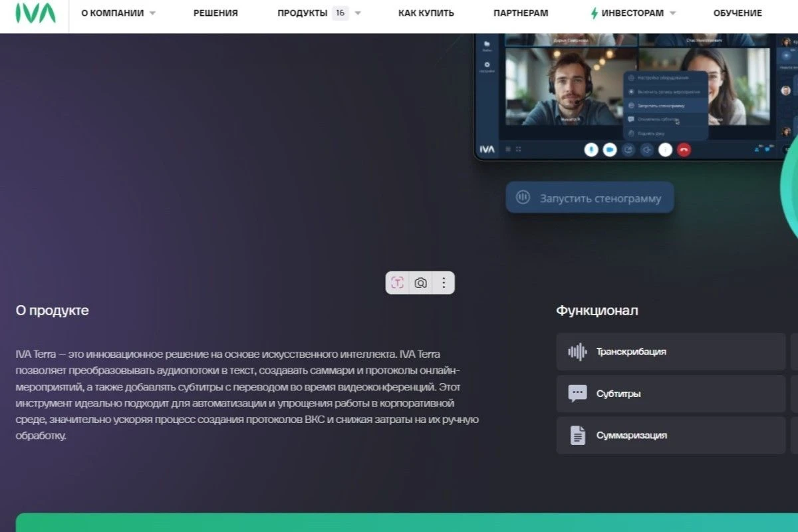Toggle the camera button in the call mockup
The height and width of the screenshot is (532, 798).
click(609, 150)
